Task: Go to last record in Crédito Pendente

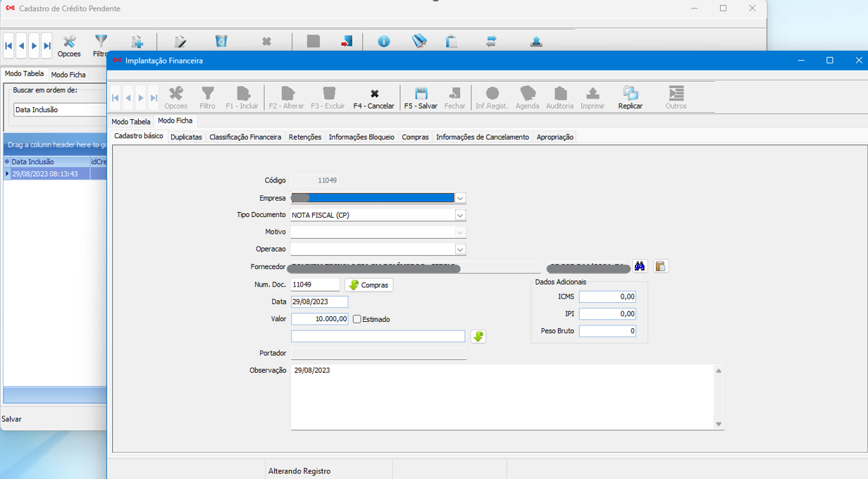Action: tap(46, 46)
